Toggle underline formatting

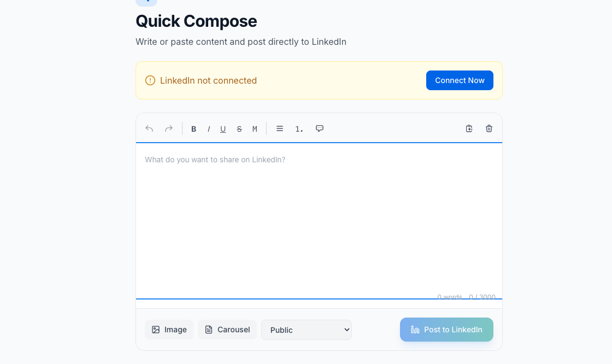(223, 128)
